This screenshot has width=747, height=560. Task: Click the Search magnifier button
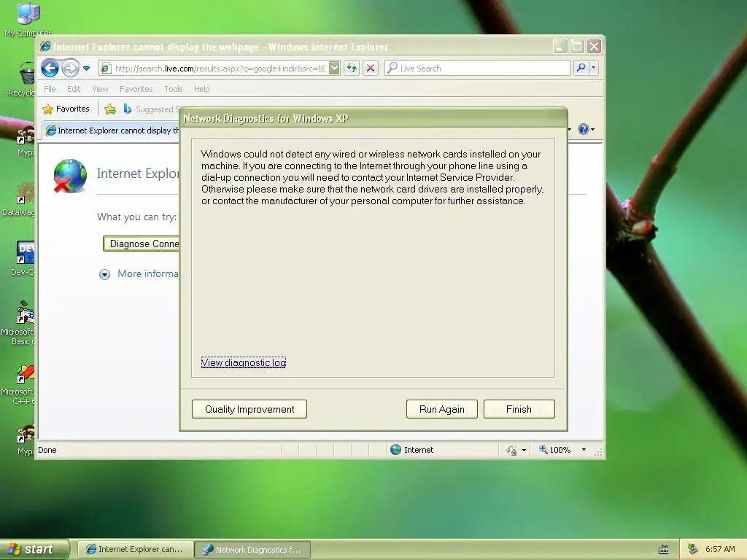[x=581, y=68]
